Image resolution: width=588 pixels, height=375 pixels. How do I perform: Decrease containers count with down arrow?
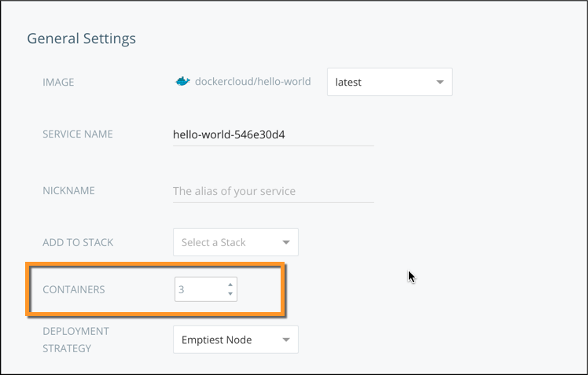pos(230,294)
